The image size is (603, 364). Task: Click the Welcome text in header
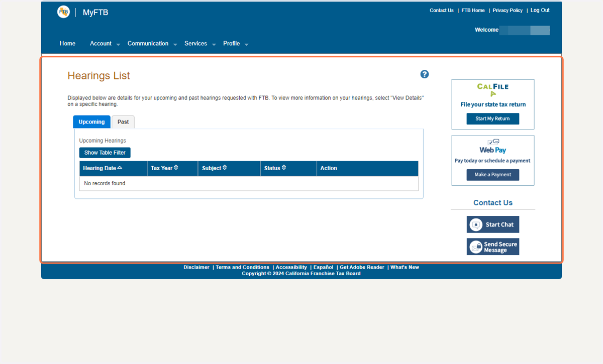click(487, 30)
